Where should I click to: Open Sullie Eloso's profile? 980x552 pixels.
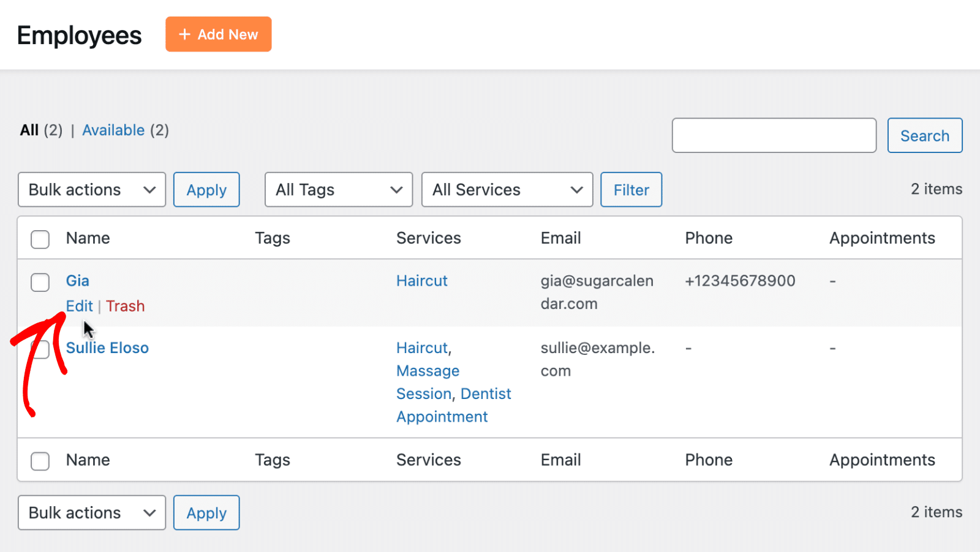point(107,348)
